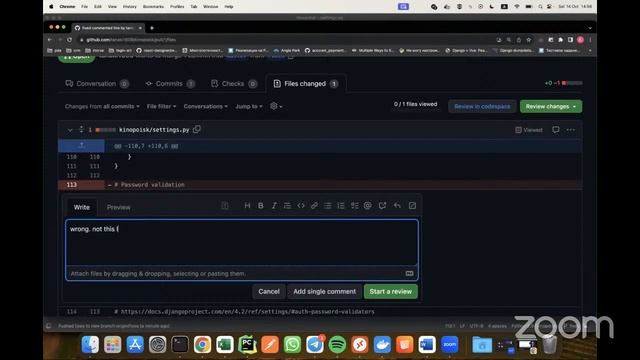Click Add single comment
Viewport: 640px width, 360px height.
(x=324, y=291)
